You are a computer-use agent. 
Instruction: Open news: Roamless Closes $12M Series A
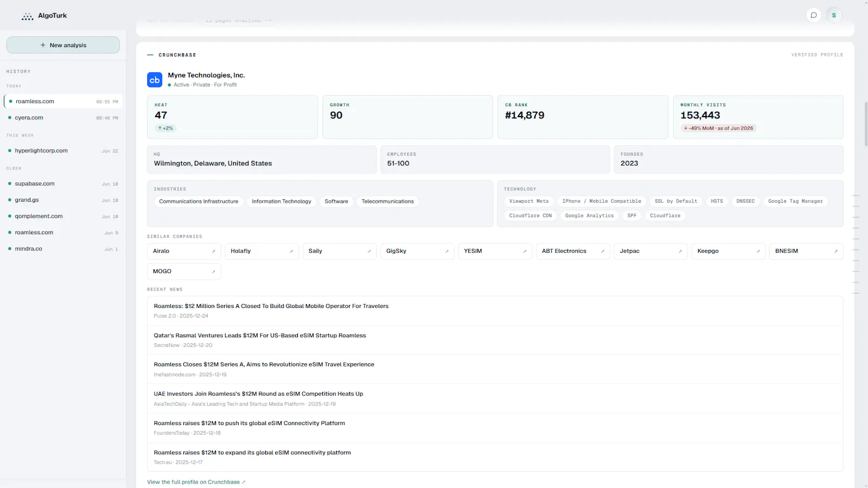point(495,369)
